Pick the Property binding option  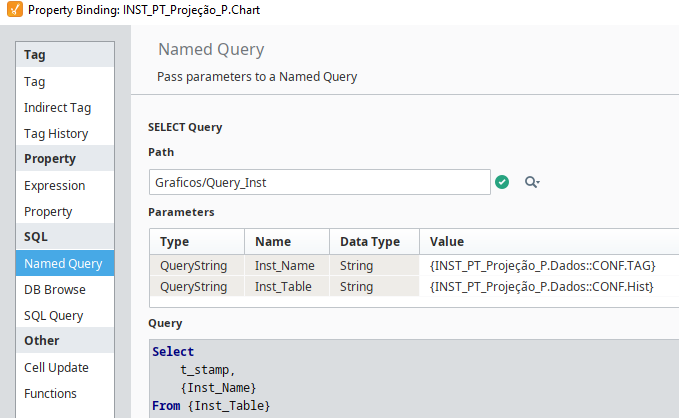pyautogui.click(x=48, y=211)
